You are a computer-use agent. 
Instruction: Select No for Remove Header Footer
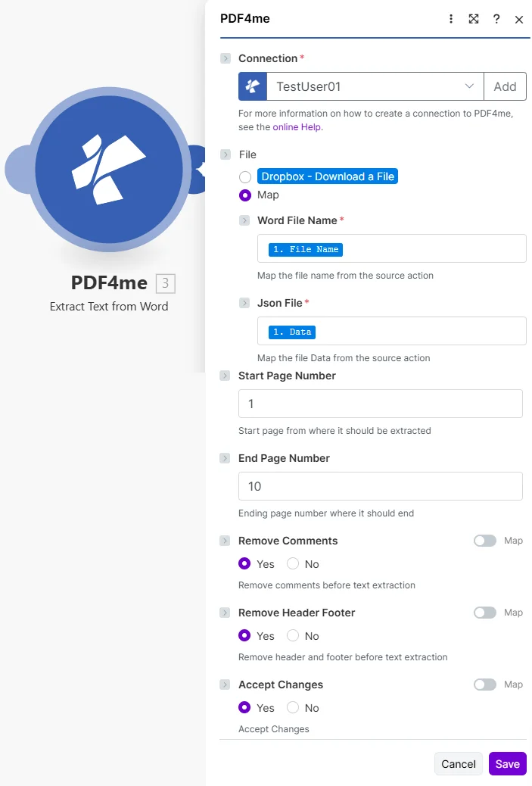[293, 635]
